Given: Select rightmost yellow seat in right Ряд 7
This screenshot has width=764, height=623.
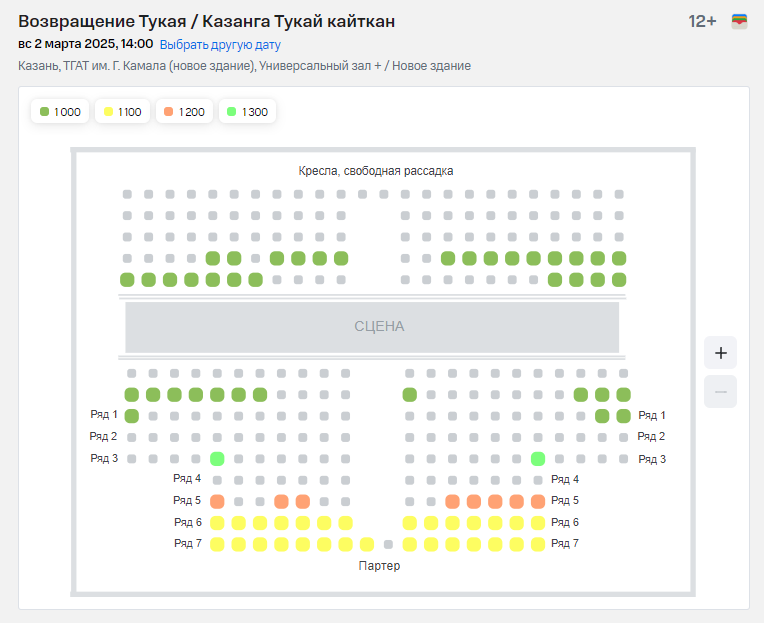Looking at the screenshot, I should point(538,544).
